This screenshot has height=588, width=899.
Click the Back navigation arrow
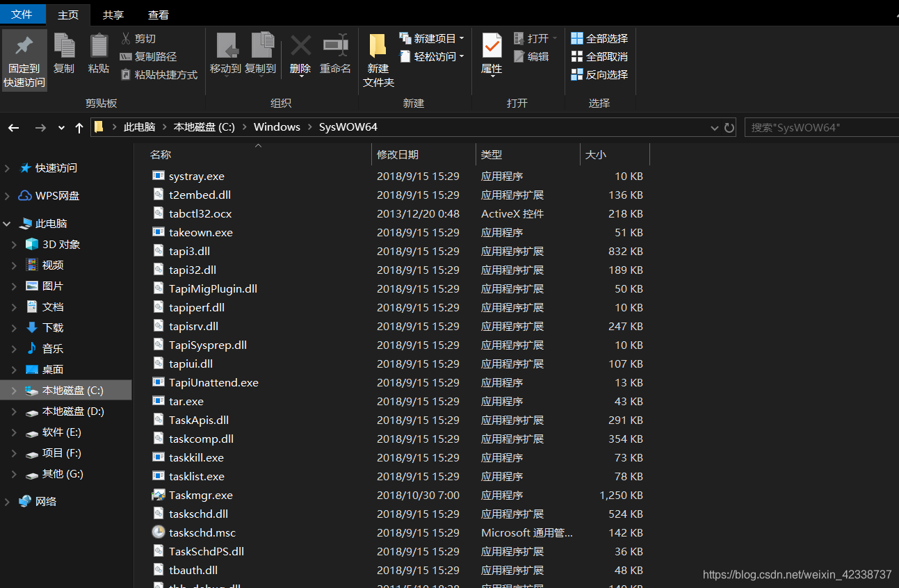click(x=14, y=128)
